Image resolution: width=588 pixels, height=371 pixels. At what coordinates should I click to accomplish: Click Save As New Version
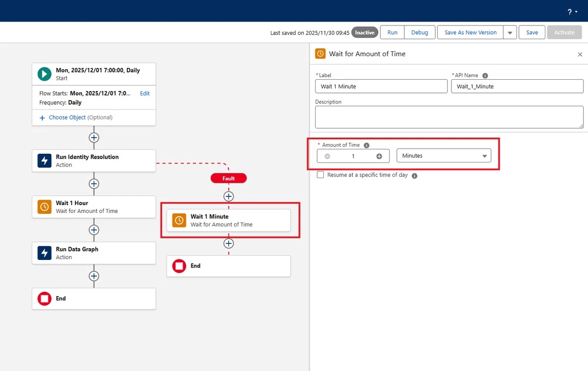[470, 33]
